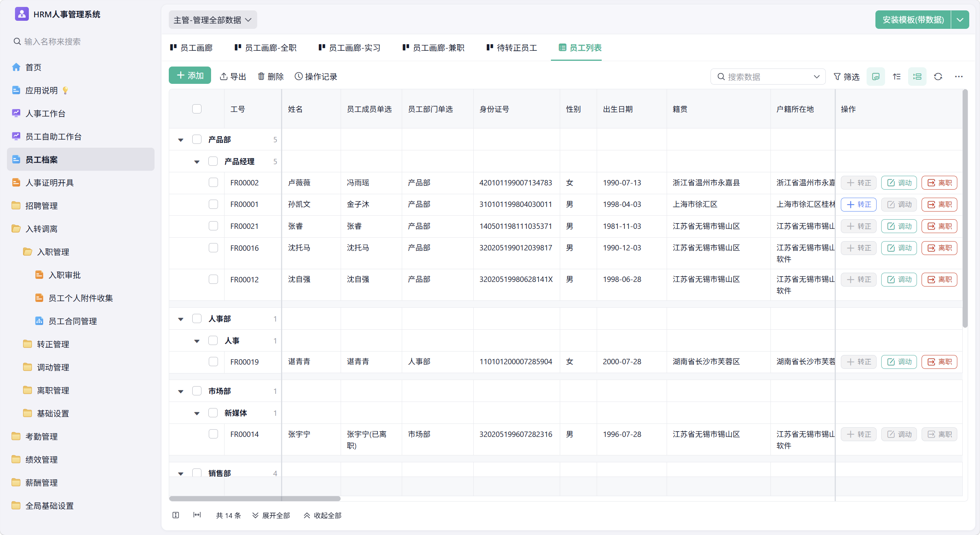980x535 pixels.
Task: Click 调动 for employee FR00002
Action: (x=899, y=183)
